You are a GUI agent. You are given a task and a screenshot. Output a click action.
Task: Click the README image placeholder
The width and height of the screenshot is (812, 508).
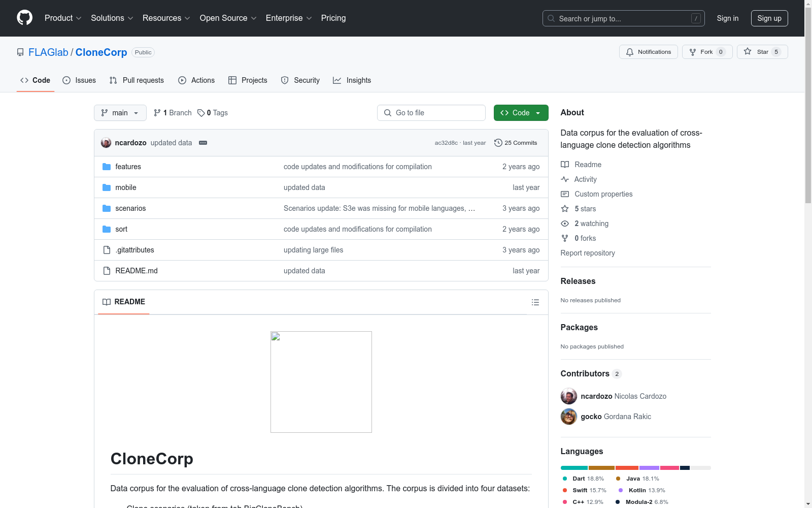click(x=321, y=382)
